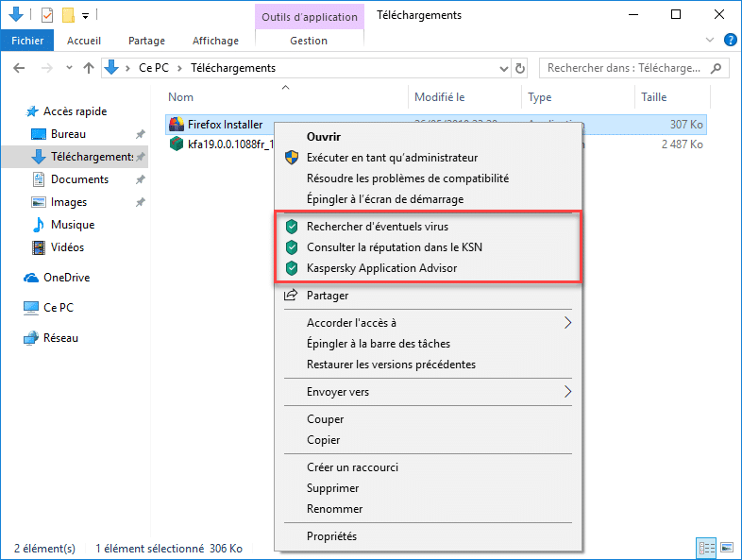Select Créer un raccourci
Image resolution: width=742 pixels, height=560 pixels.
click(x=352, y=467)
